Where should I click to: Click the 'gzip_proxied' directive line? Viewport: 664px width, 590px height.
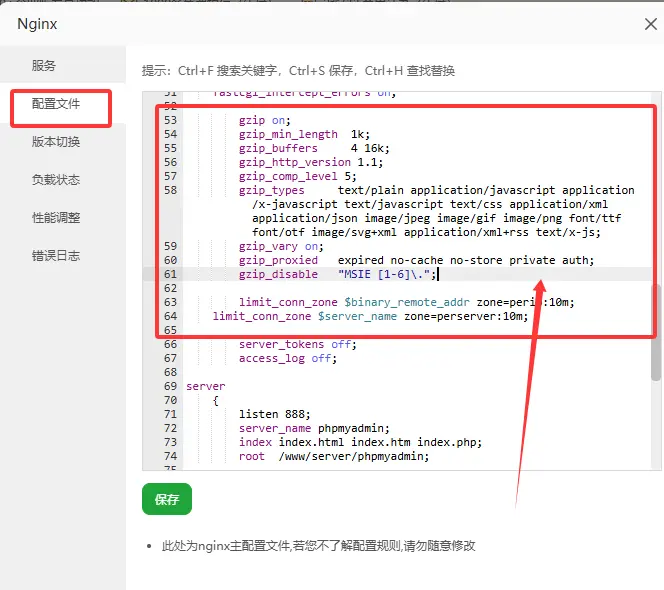pyautogui.click(x=416, y=260)
